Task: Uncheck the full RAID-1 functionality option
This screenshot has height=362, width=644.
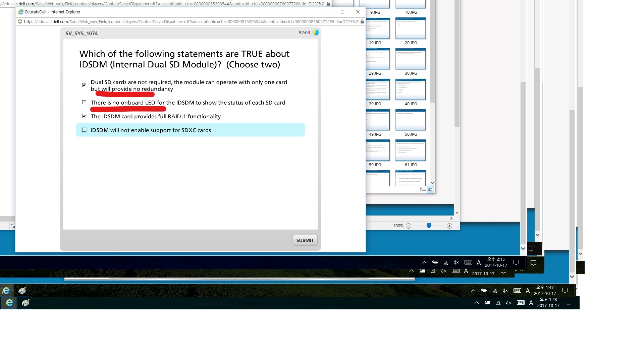Action: (84, 116)
